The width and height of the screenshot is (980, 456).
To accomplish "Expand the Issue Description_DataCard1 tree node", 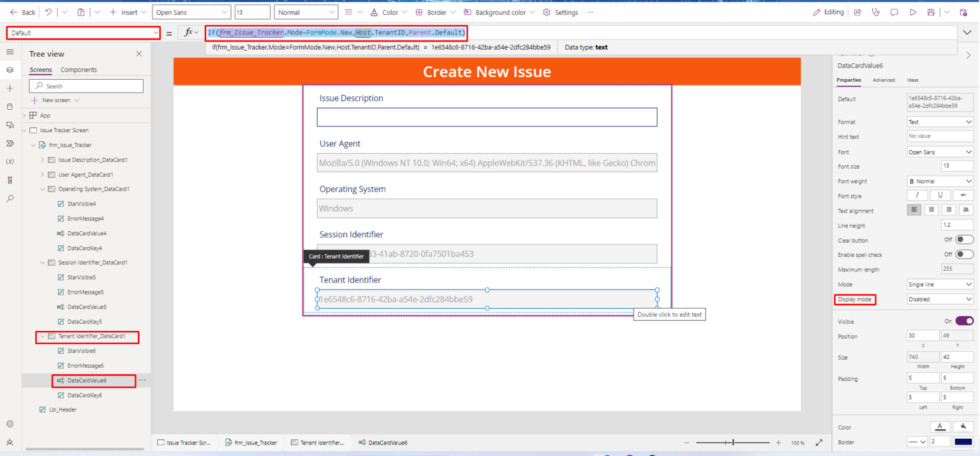I will tap(43, 160).
